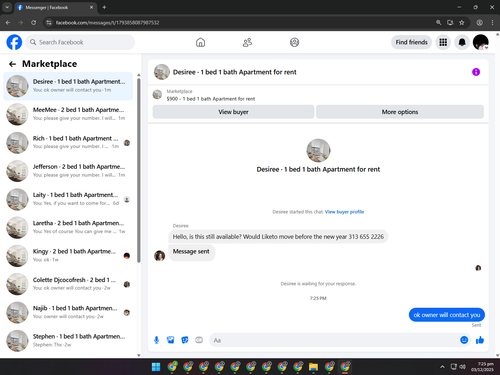Attach a photo using the image icon
Screen dimensions: 500x375
point(170,340)
